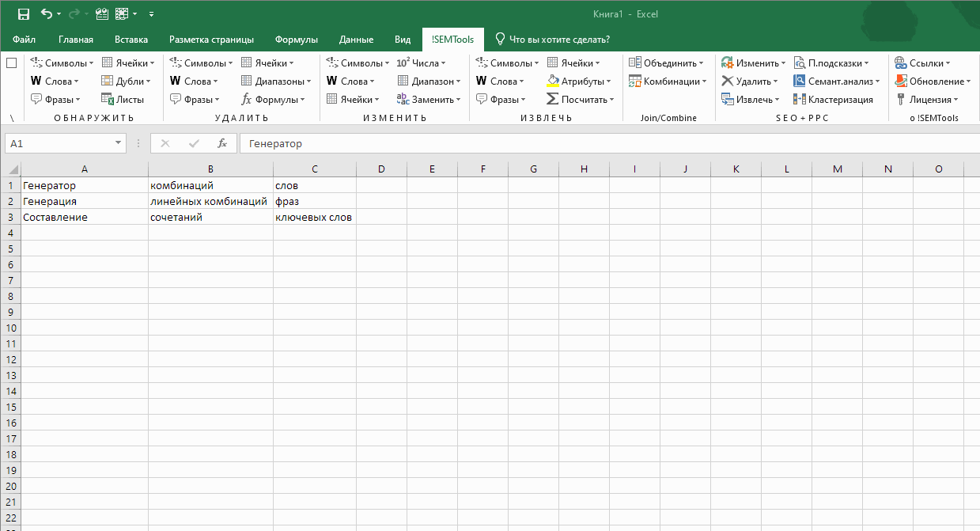This screenshot has height=531, width=980.
Task: Toggle the checkbox at the ribbon's left edge
Action: [11, 63]
